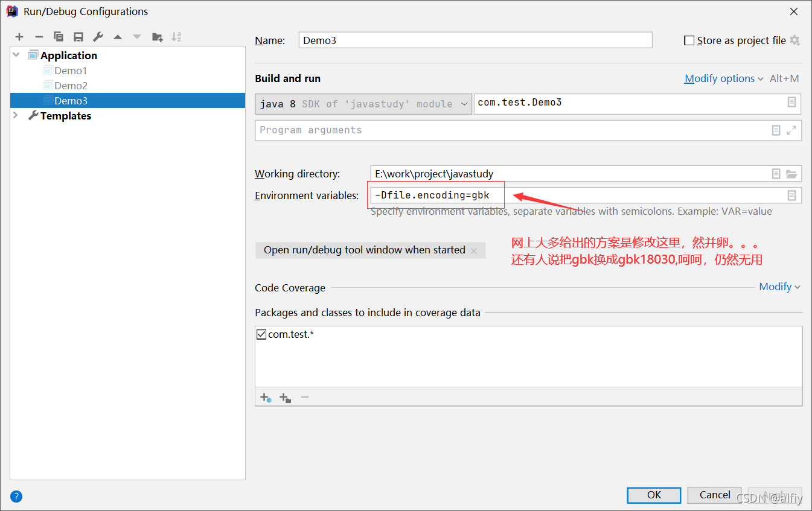
Task: Expand the Templates tree node
Action: click(x=16, y=116)
